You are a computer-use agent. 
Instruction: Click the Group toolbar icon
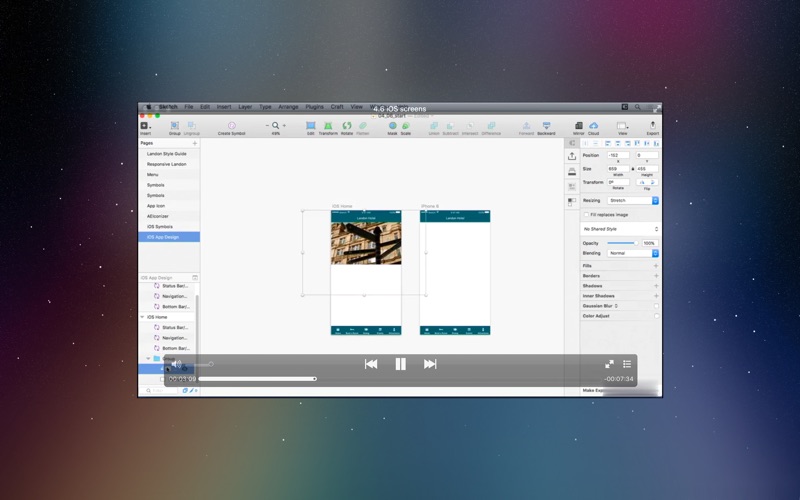[x=174, y=128]
